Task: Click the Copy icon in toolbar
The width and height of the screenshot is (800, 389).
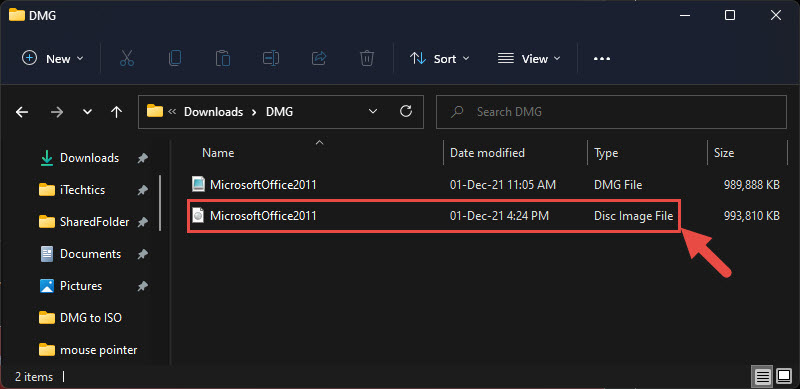Action: pos(174,59)
